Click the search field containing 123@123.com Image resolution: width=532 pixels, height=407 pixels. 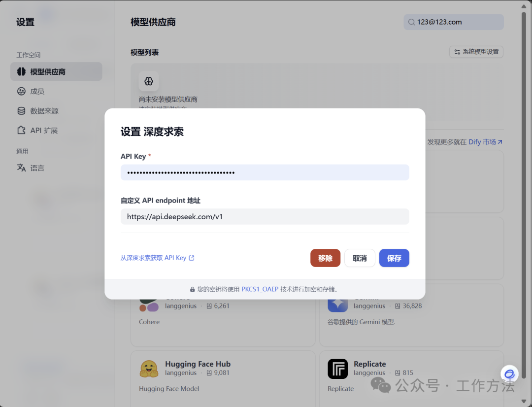[x=453, y=22]
